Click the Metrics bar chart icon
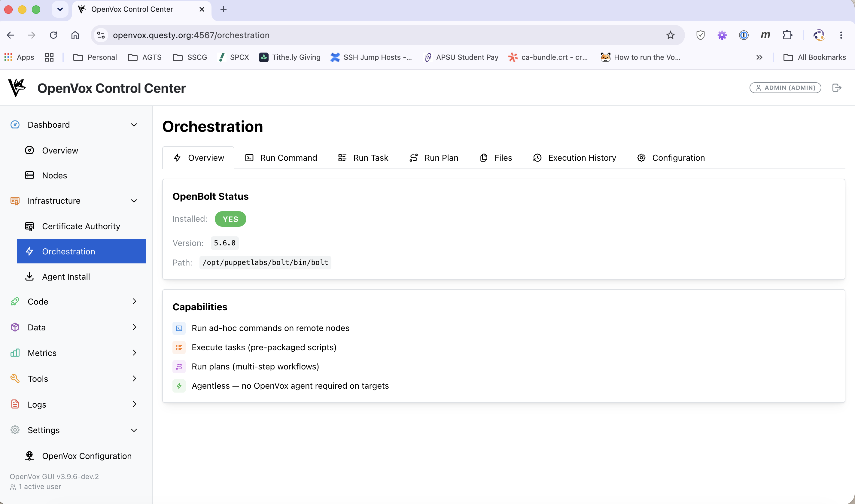This screenshot has width=855, height=504. click(15, 353)
